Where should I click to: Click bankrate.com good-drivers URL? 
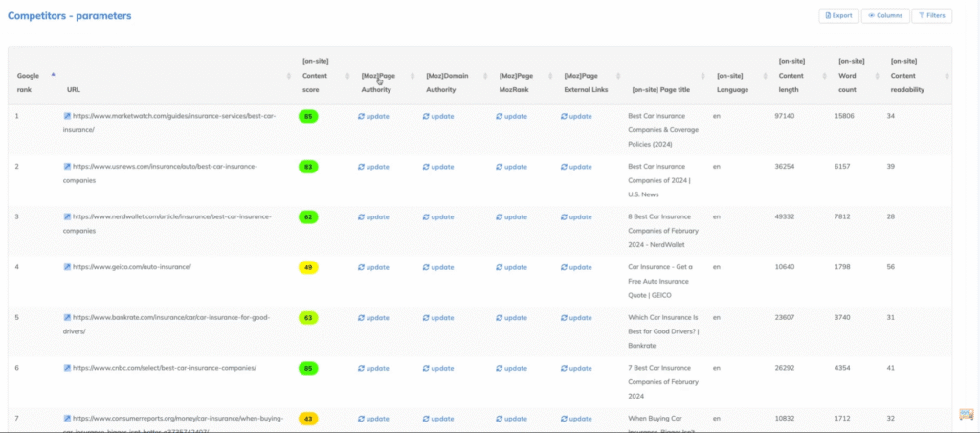[167, 324]
